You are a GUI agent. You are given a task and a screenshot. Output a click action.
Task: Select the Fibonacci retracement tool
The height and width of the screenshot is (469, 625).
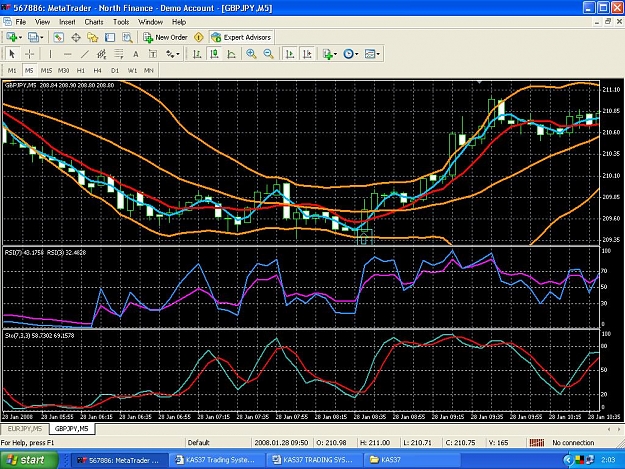[x=119, y=54]
